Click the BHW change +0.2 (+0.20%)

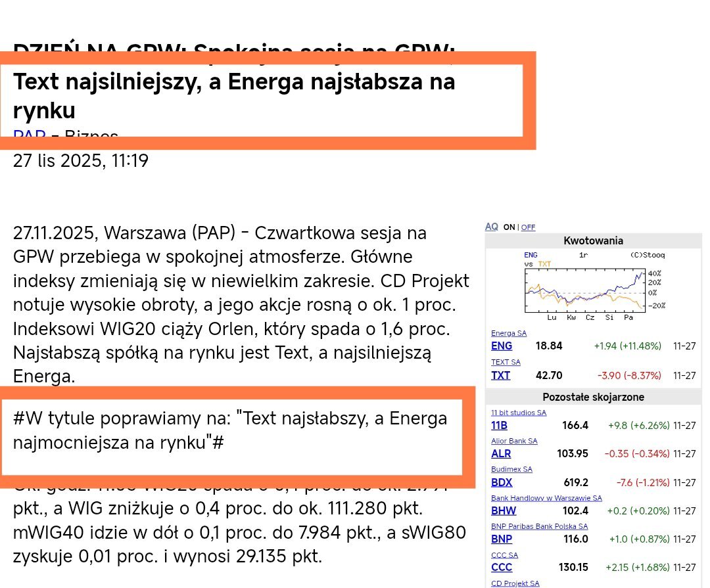638,510
